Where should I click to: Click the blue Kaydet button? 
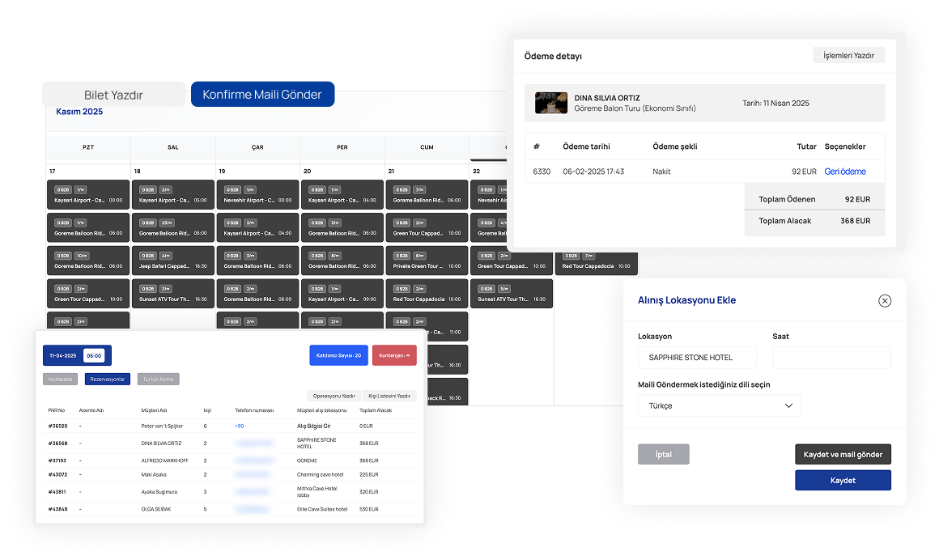point(843,480)
